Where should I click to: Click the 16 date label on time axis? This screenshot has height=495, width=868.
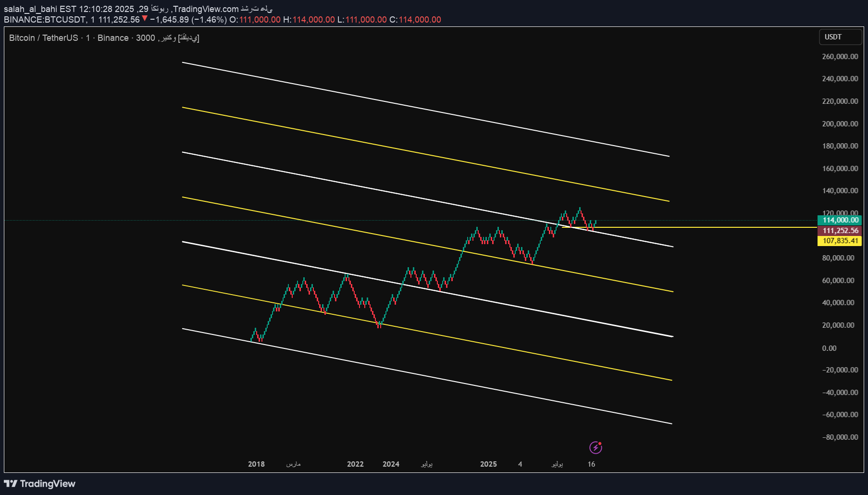point(591,464)
